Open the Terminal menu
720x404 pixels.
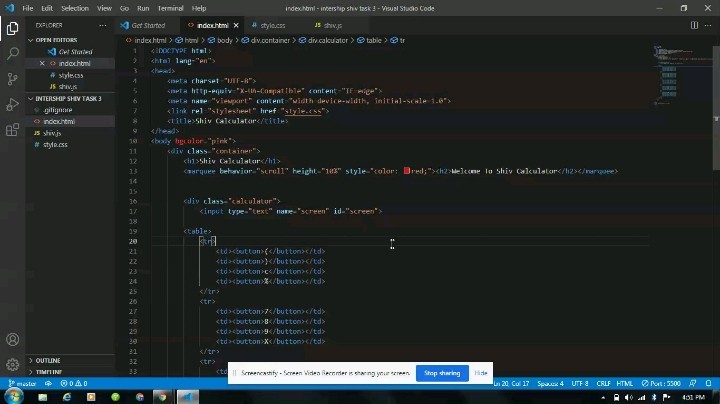click(169, 8)
